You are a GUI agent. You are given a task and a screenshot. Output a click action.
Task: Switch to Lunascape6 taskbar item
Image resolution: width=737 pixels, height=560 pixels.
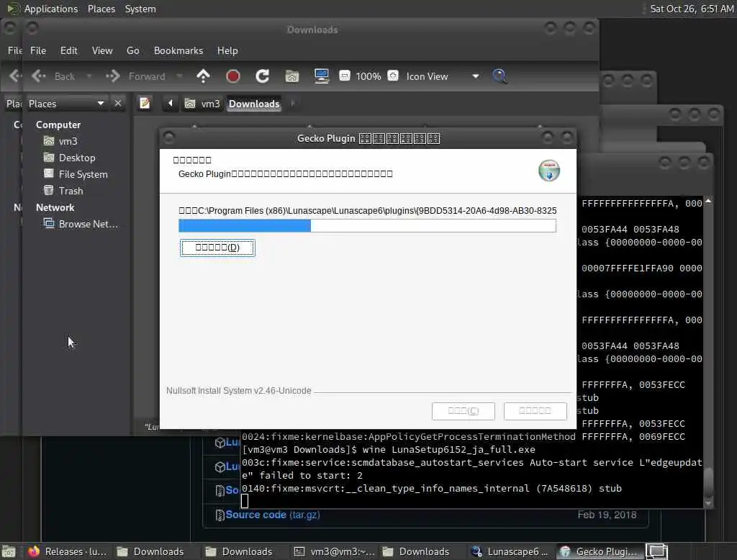click(512, 551)
